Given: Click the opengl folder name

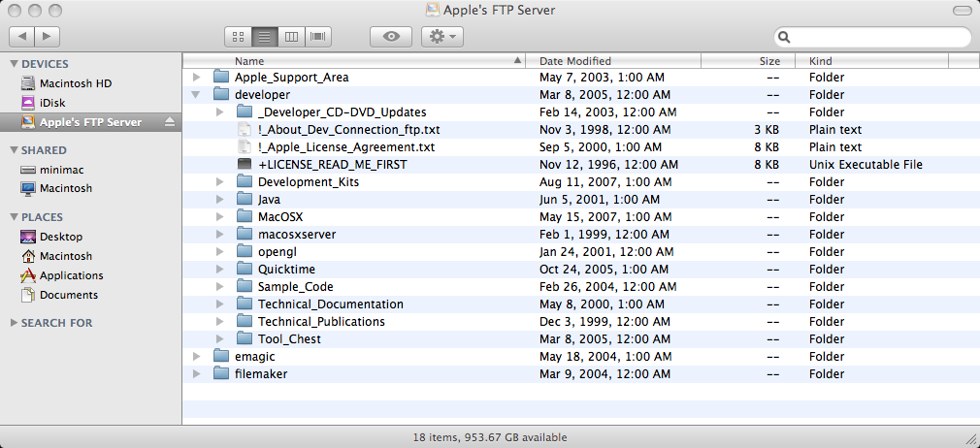Looking at the screenshot, I should pos(277,252).
